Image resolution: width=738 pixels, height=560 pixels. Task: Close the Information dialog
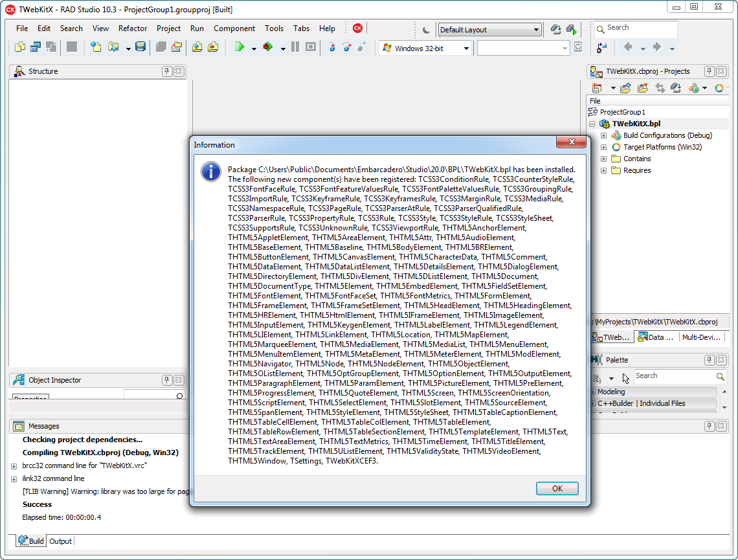[x=572, y=142]
